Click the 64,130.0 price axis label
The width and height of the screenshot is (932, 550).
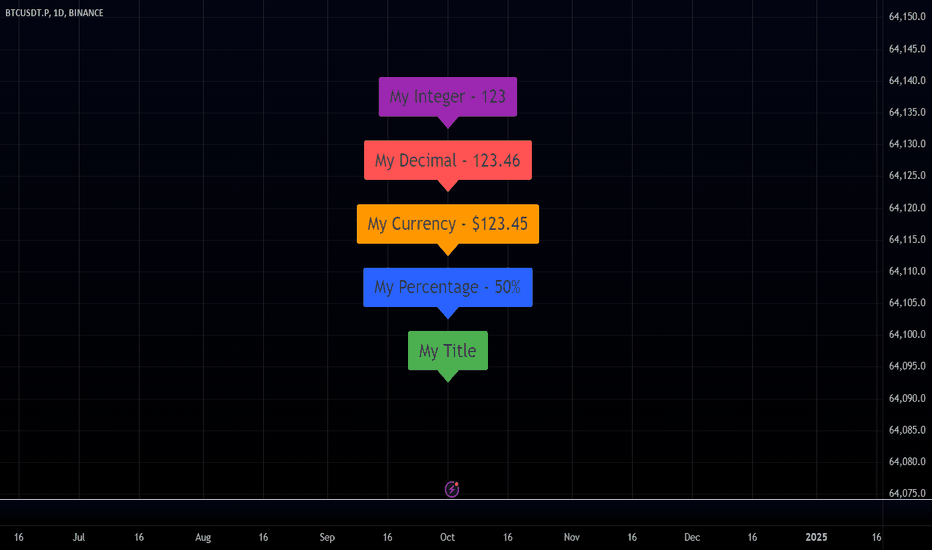[x=907, y=144]
